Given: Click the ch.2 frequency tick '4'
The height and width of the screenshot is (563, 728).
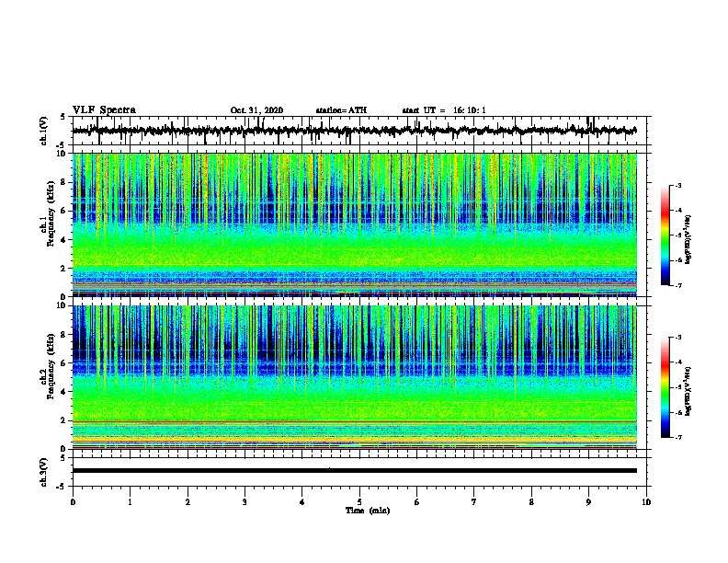Looking at the screenshot, I should pyautogui.click(x=64, y=392).
